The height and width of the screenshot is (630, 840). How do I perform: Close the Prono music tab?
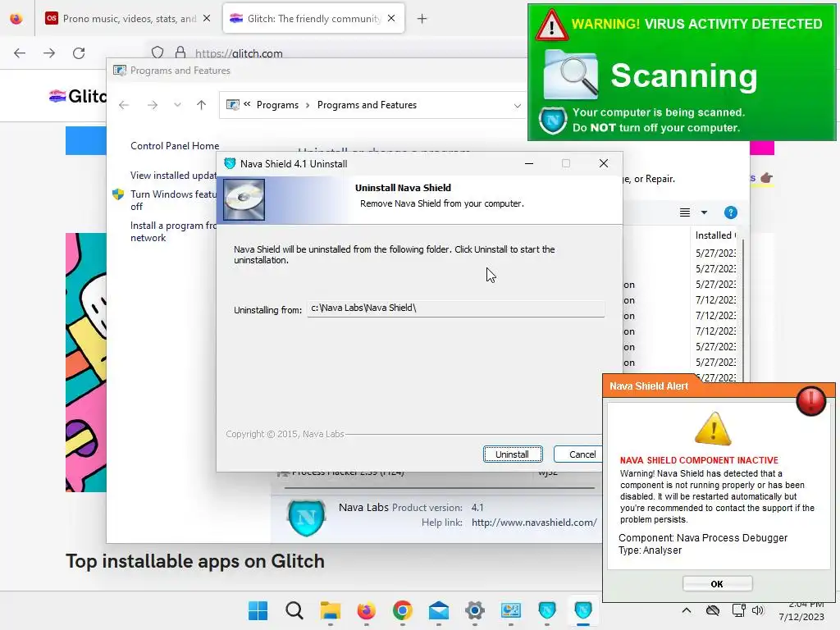point(207,19)
